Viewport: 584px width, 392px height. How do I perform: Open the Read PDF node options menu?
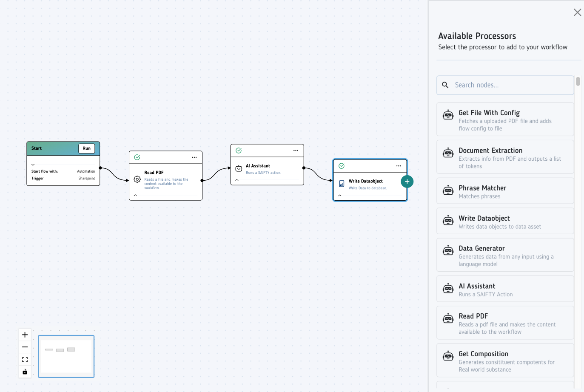[194, 157]
